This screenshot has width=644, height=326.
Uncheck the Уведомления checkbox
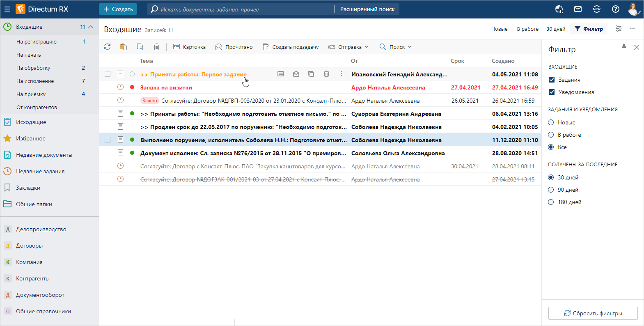pos(552,92)
